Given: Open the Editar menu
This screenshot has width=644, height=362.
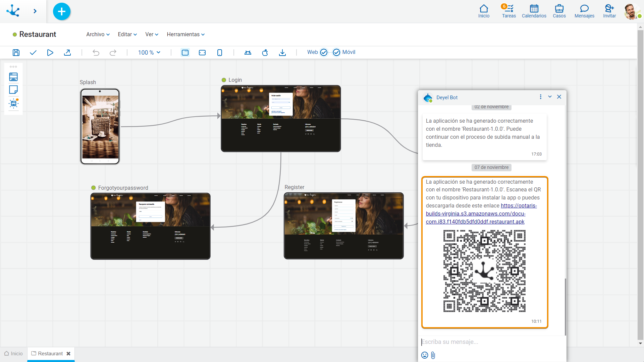Looking at the screenshot, I should point(127,34).
